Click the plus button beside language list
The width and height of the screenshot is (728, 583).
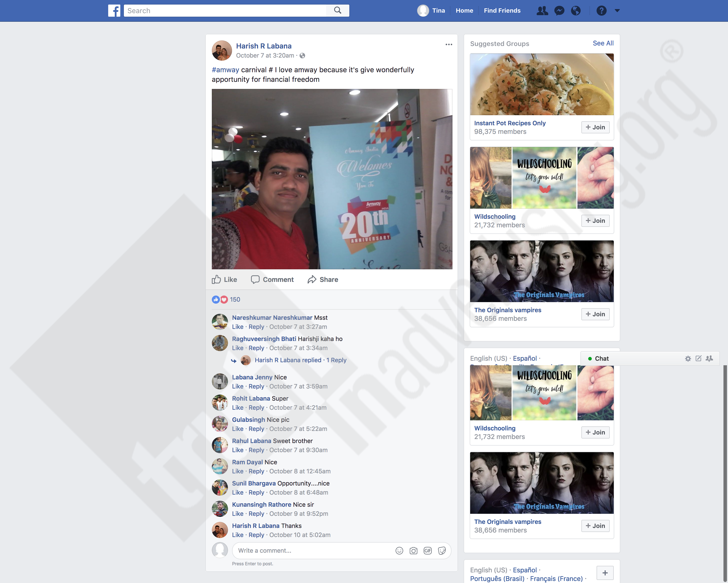click(605, 573)
